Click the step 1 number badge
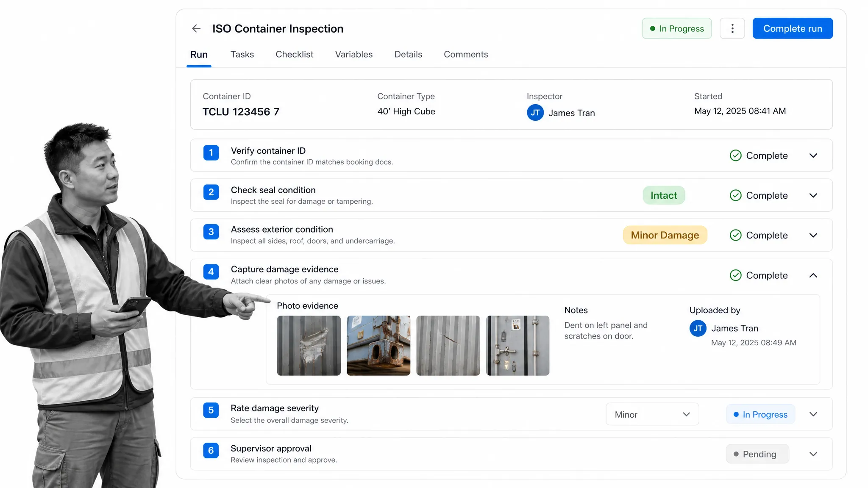 tap(211, 152)
